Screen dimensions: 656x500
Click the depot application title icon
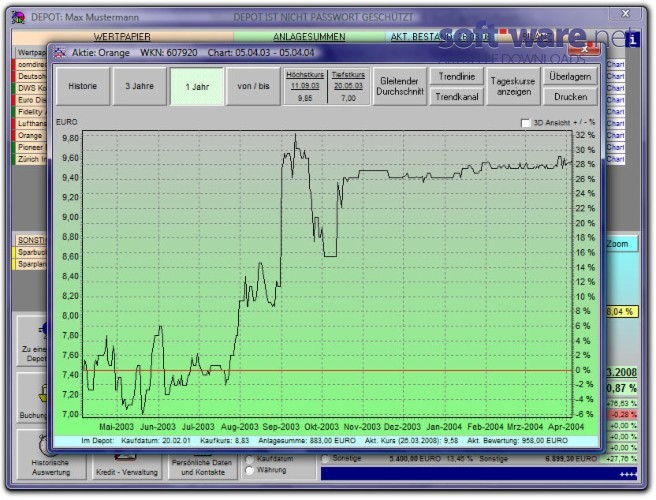18,17
